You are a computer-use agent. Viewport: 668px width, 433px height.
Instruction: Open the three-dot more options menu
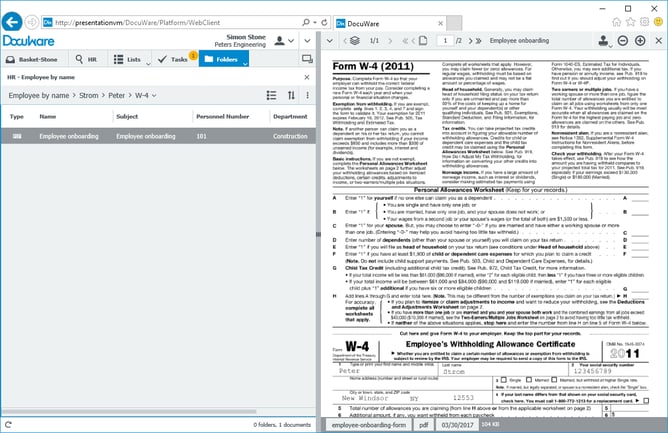(309, 95)
